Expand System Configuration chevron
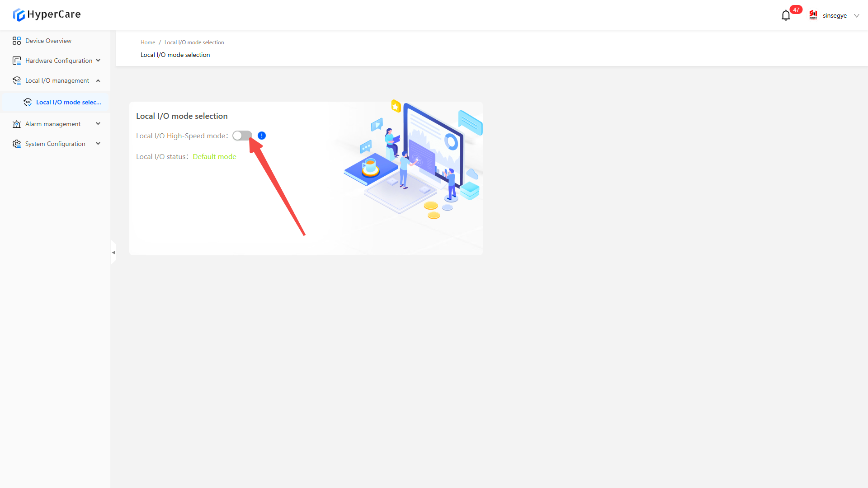 [98, 144]
